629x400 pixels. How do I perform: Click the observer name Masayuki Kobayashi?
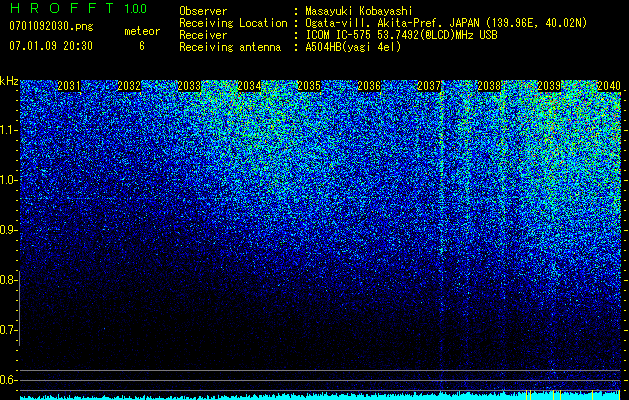[x=359, y=11]
